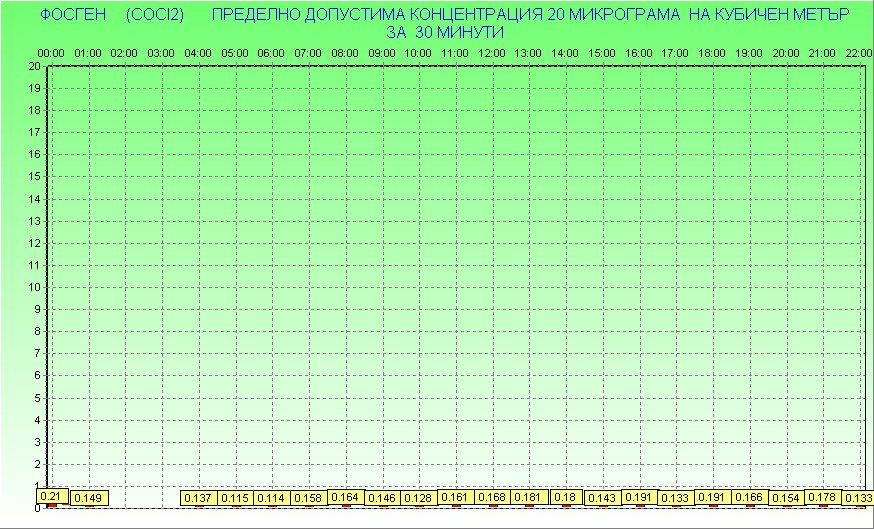This screenshot has width=874, height=529.
Task: Select the 05:00 time label
Action: click(235, 53)
